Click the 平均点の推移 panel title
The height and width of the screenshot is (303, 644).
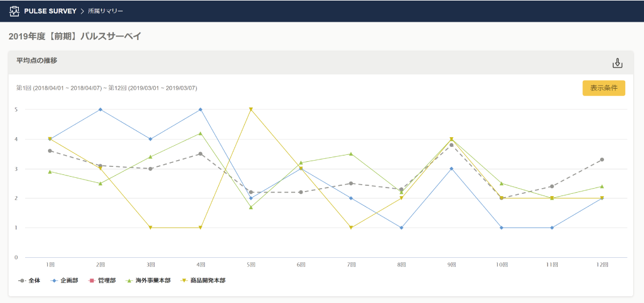click(37, 60)
